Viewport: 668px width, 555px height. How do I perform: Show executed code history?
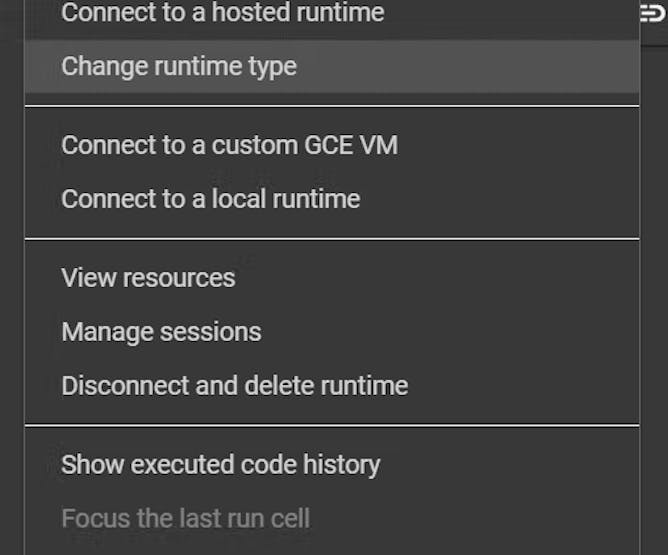point(220,465)
